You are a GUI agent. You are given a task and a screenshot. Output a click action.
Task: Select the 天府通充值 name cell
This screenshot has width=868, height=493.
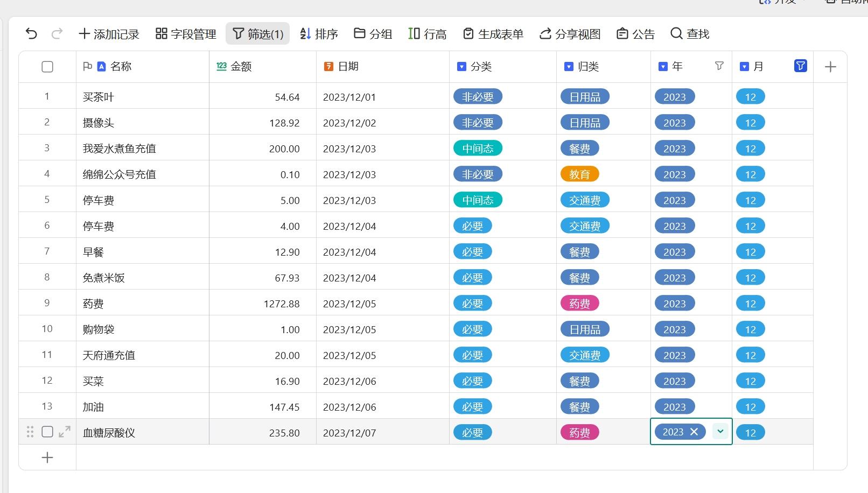[143, 355]
